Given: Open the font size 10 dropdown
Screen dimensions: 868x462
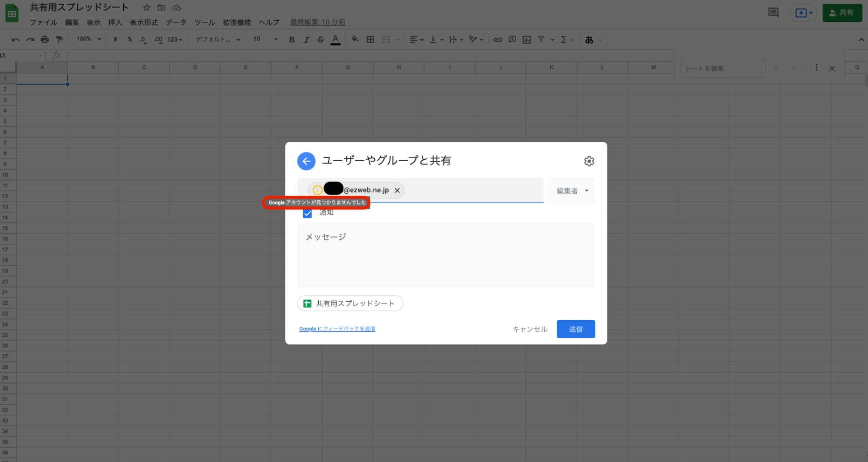Looking at the screenshot, I should click(265, 39).
